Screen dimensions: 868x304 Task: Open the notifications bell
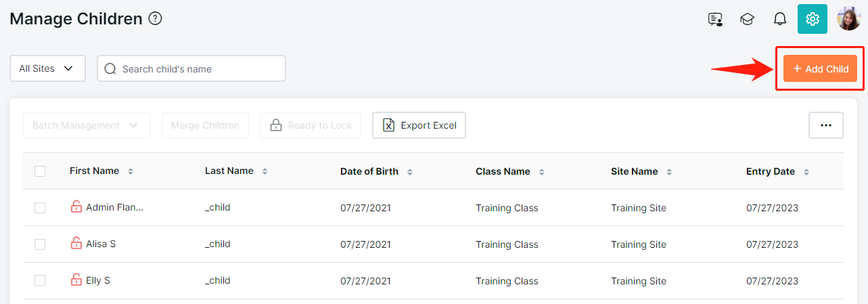(x=779, y=19)
